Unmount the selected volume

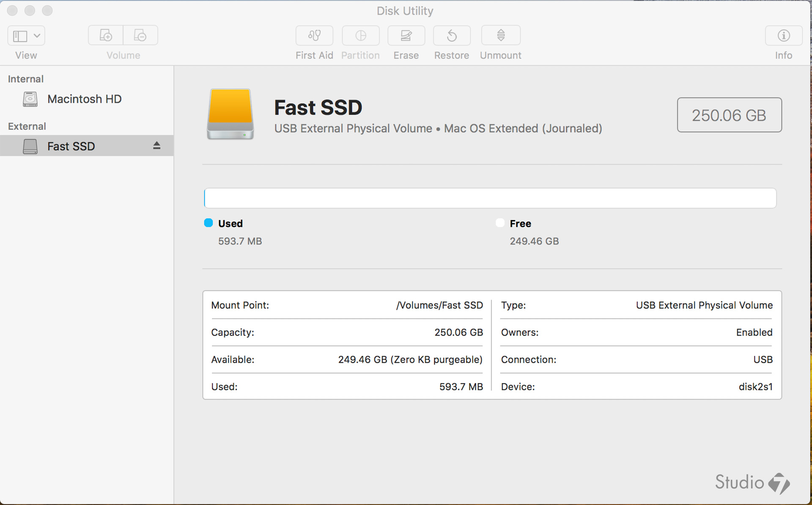click(501, 36)
